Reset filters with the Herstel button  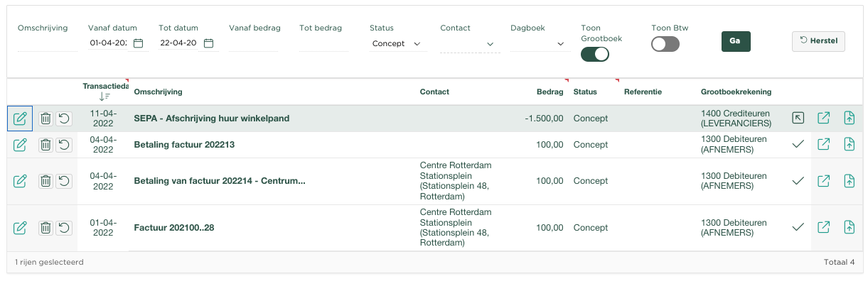[x=818, y=41]
